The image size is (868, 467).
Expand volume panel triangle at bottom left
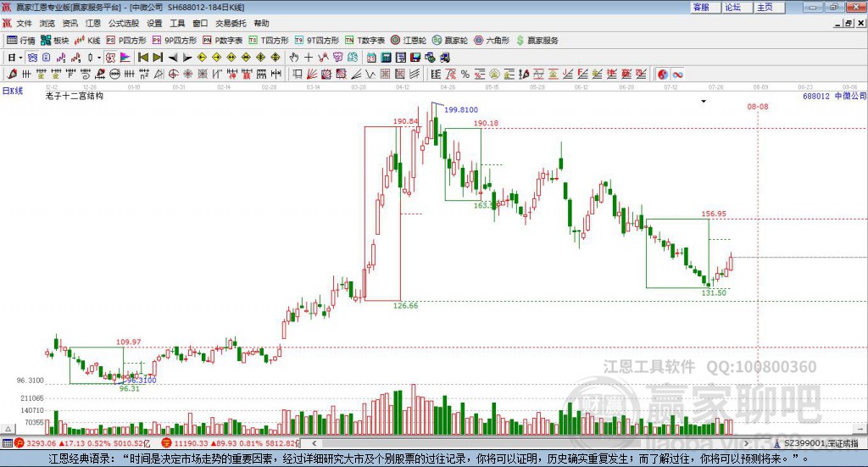(x=8, y=430)
